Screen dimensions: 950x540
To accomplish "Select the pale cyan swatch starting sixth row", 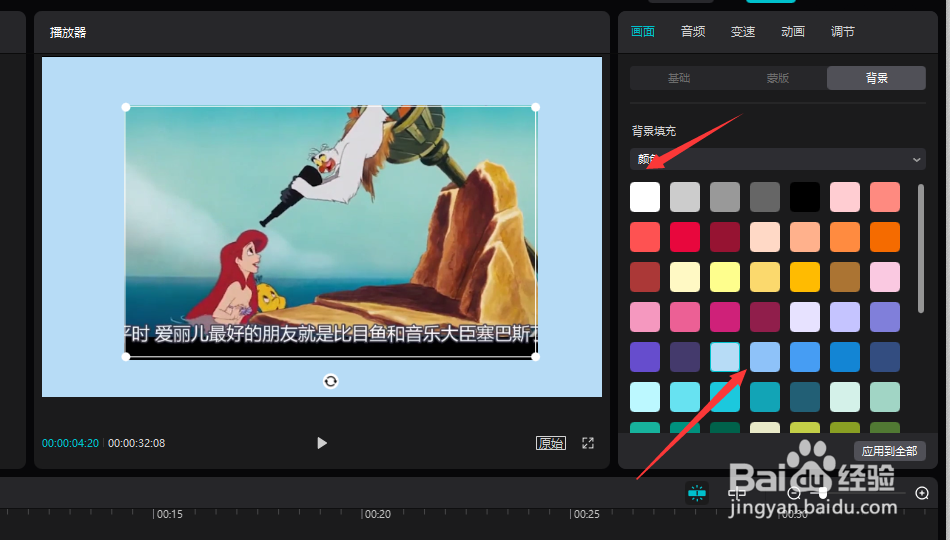I will click(x=645, y=397).
